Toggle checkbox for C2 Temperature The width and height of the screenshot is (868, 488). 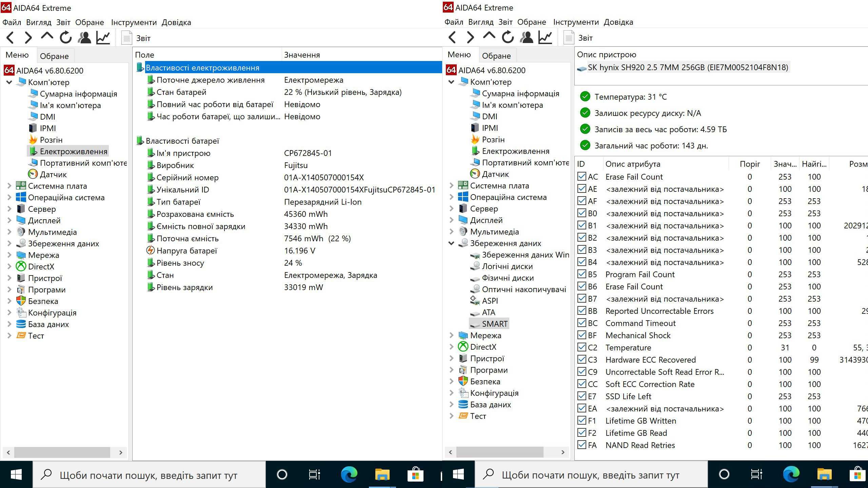tap(582, 347)
